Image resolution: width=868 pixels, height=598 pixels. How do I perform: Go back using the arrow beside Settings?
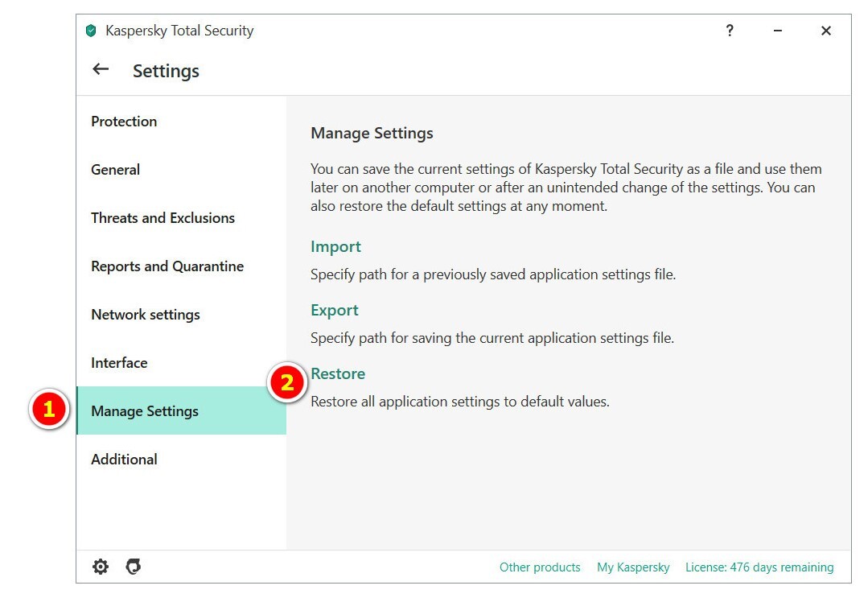pos(101,69)
